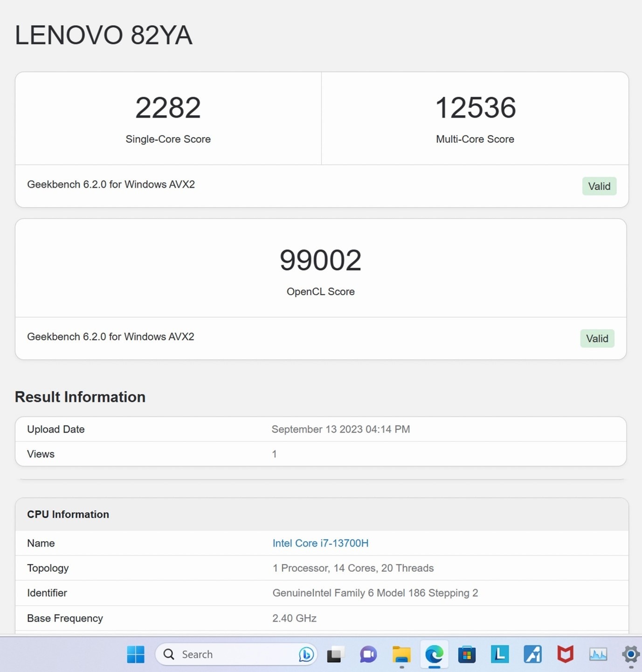The height and width of the screenshot is (672, 642).
Task: Select '1 Processor, 14 Cores, 20 Threads' value
Action: coord(353,568)
